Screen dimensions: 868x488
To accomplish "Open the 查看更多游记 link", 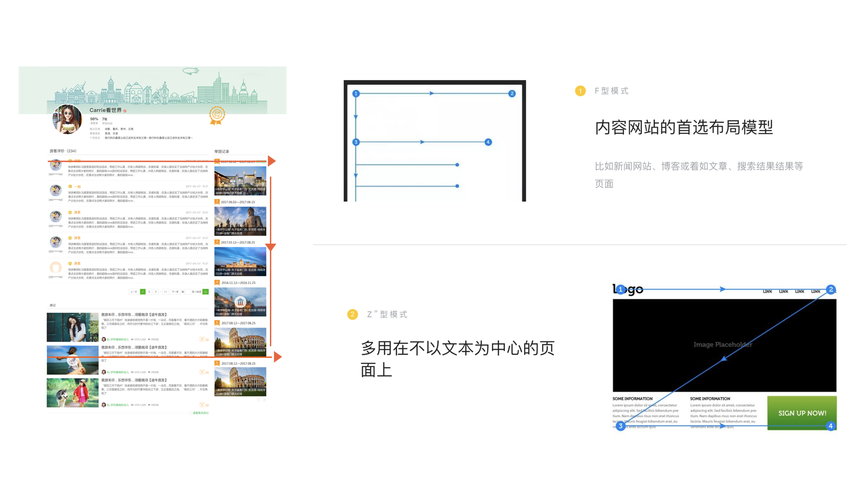I will click(200, 413).
